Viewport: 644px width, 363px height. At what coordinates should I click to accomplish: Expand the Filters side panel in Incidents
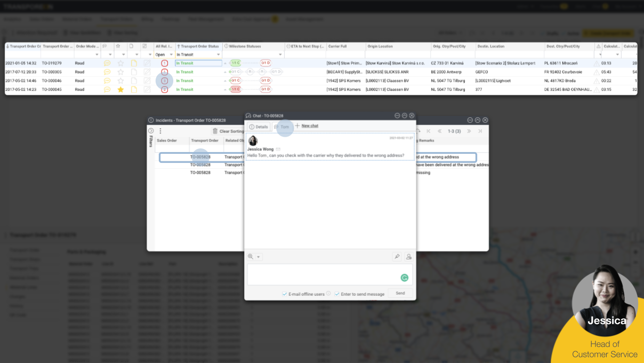151,131
